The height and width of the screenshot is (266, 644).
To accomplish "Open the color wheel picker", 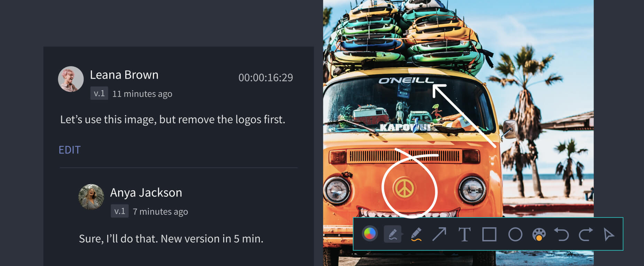I will (370, 234).
